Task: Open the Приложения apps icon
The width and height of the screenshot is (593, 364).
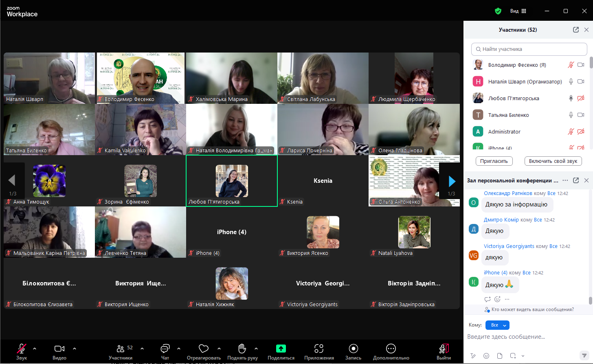Action: (x=319, y=349)
